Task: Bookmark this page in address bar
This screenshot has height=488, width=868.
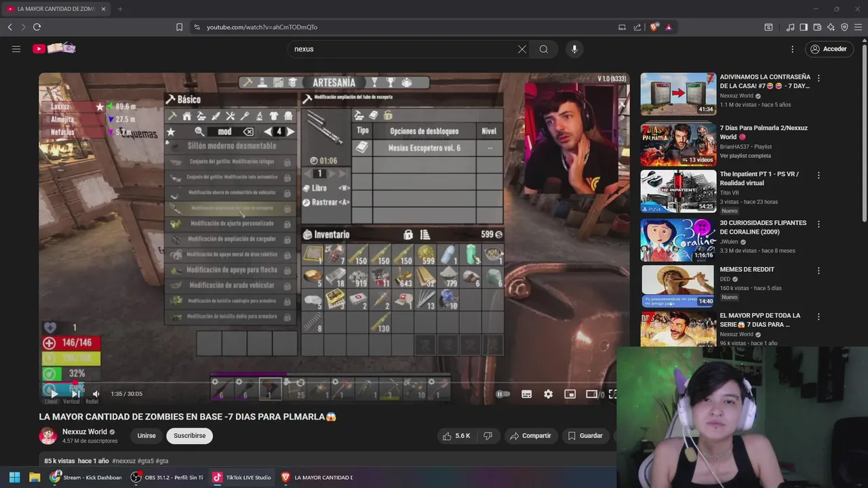Action: pyautogui.click(x=179, y=27)
